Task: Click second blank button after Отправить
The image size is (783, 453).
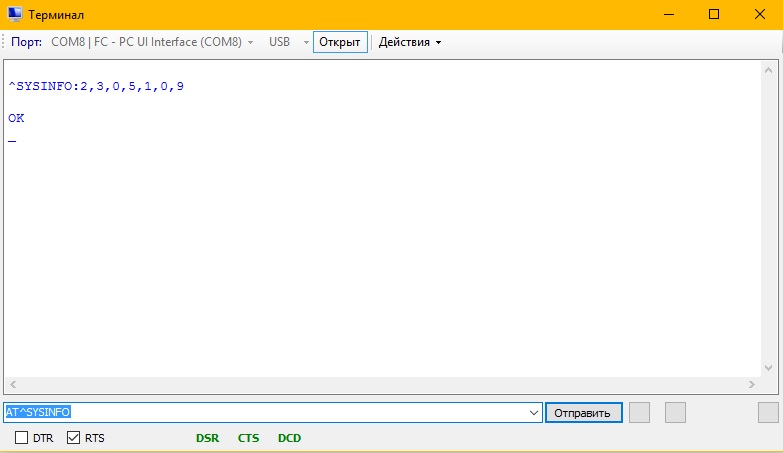Action: pyautogui.click(x=675, y=413)
